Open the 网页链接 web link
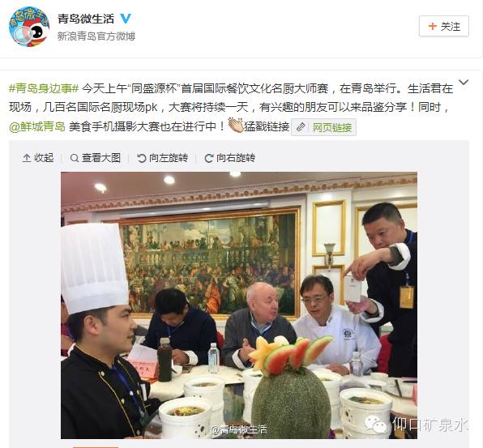 (x=332, y=127)
